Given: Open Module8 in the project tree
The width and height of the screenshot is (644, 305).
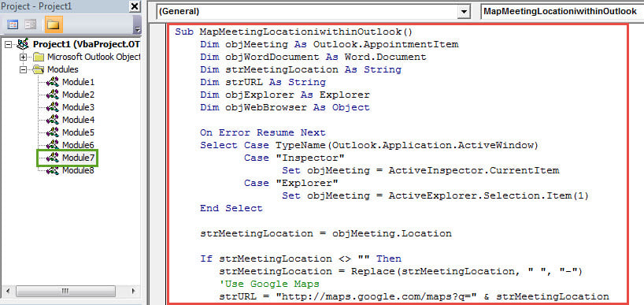Looking at the screenshot, I should point(78,170).
